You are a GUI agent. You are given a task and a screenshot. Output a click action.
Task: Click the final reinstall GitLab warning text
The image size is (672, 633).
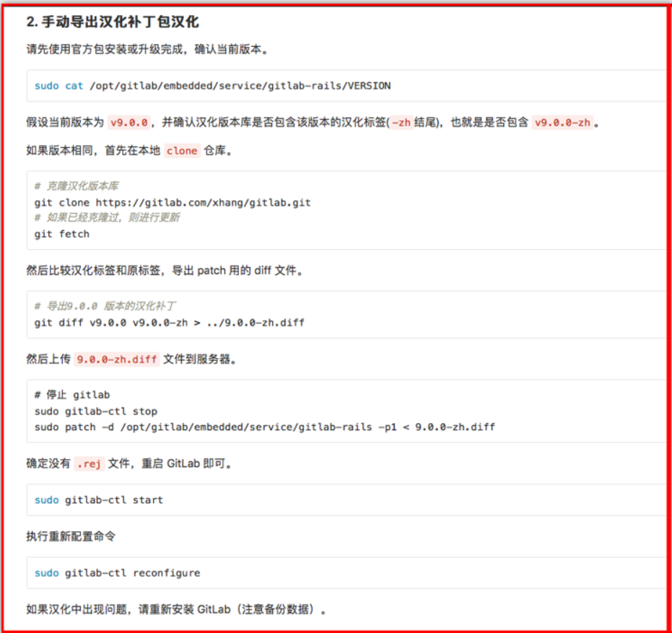(x=176, y=608)
